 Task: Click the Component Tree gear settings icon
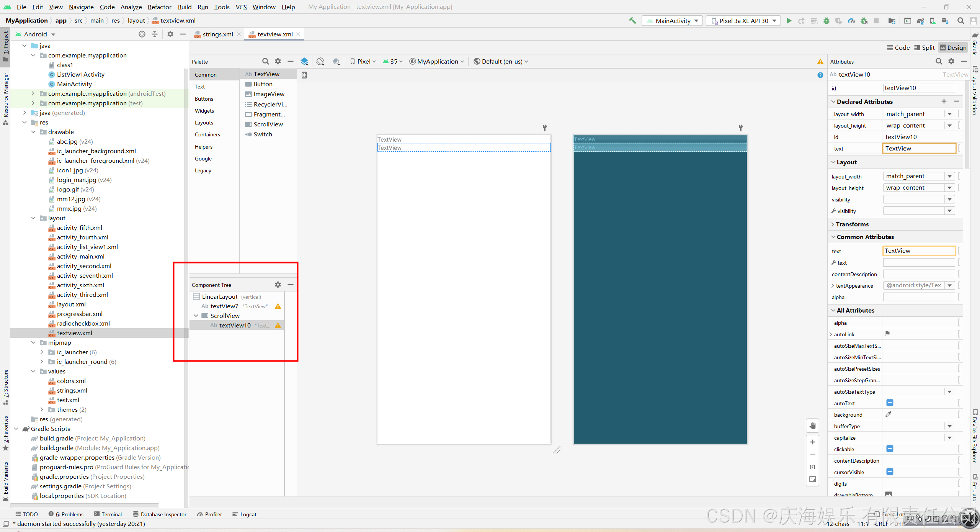pos(278,285)
